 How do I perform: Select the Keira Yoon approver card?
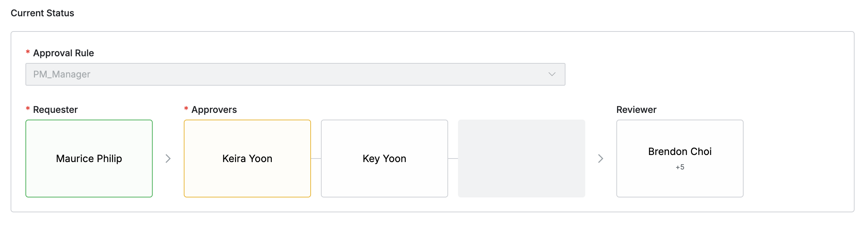pos(247,159)
